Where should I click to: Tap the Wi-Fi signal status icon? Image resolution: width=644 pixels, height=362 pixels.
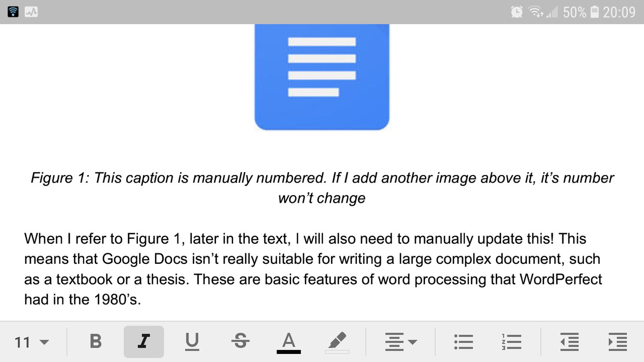coord(537,12)
